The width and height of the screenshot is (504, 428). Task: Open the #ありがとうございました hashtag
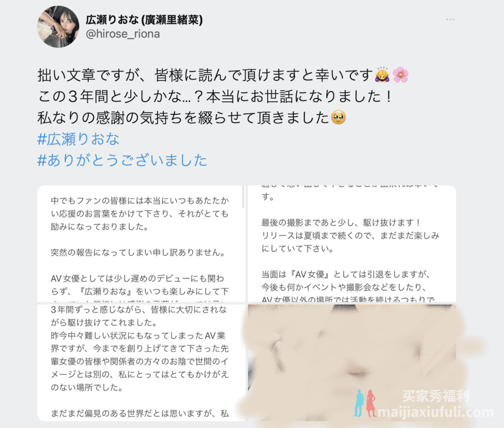tap(122, 160)
